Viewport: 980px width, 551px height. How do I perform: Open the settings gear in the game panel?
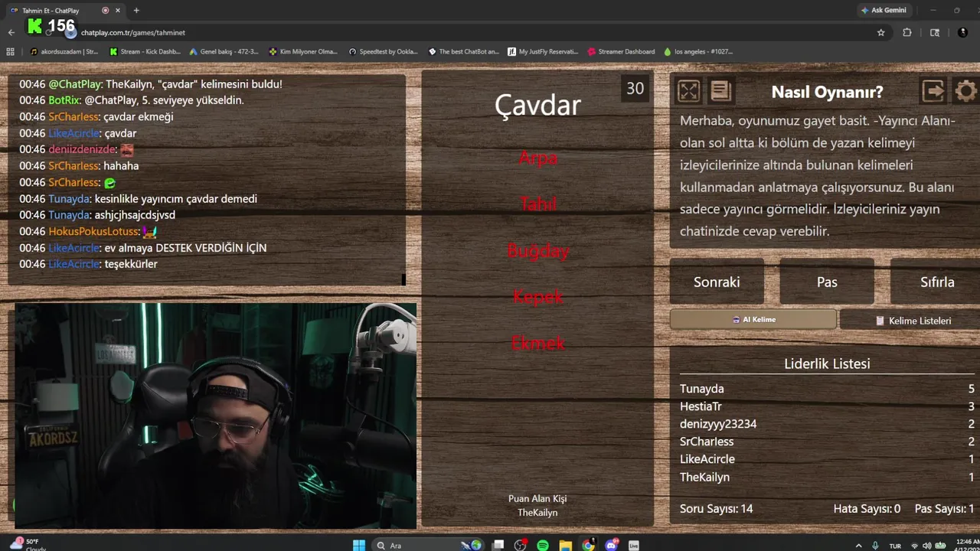click(966, 92)
